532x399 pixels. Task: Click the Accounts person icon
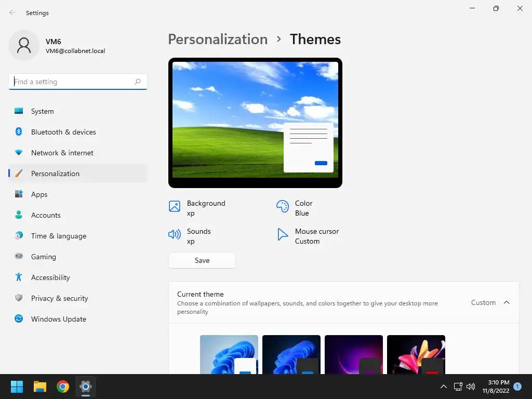(19, 215)
